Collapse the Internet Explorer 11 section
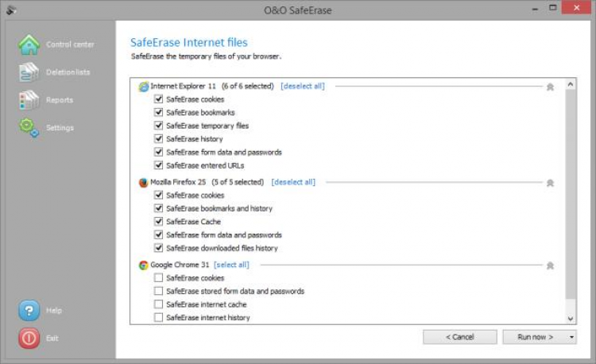 click(550, 87)
